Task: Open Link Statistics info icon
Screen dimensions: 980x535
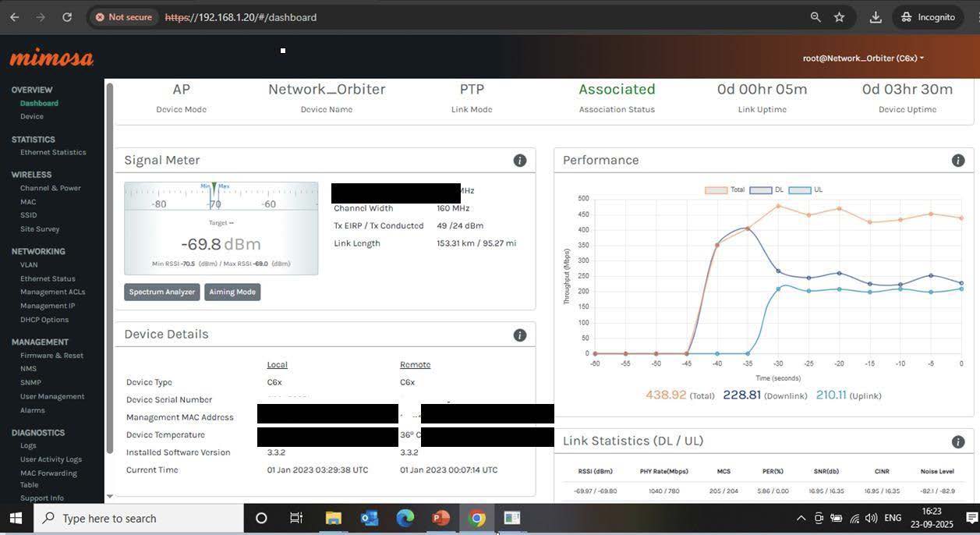Action: [958, 442]
